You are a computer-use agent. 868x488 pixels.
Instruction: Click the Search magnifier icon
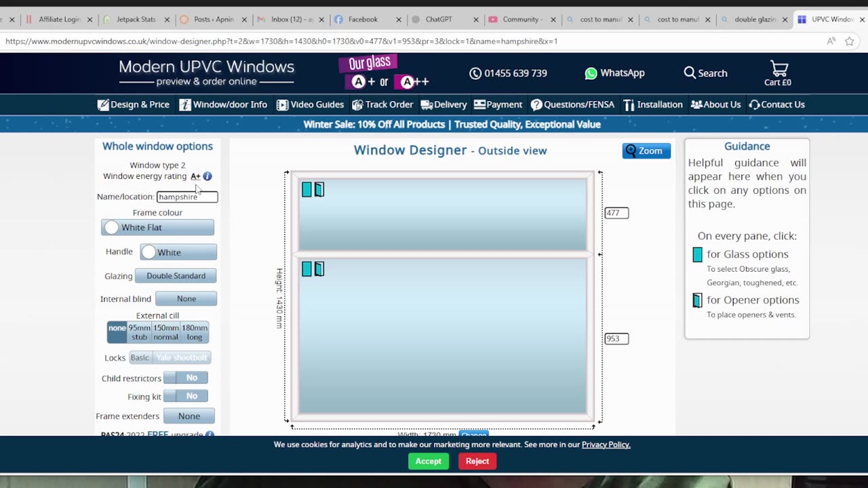tap(690, 73)
